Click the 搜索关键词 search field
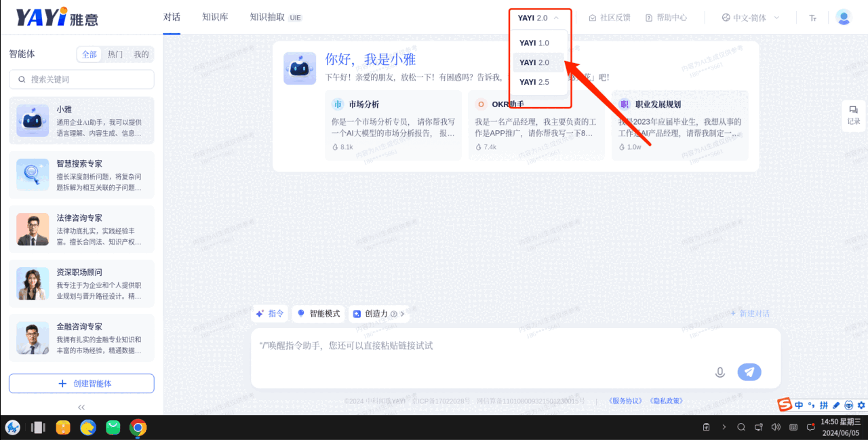868x440 pixels. [81, 79]
